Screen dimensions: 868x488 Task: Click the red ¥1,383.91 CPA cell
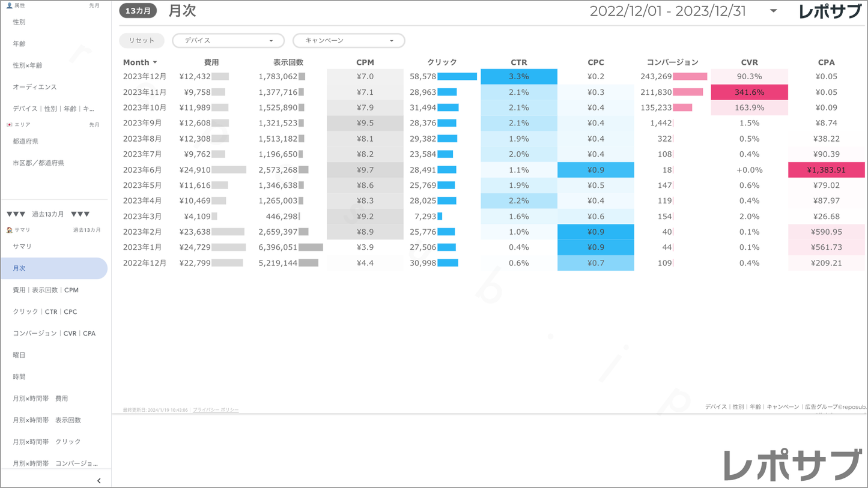[x=826, y=170]
